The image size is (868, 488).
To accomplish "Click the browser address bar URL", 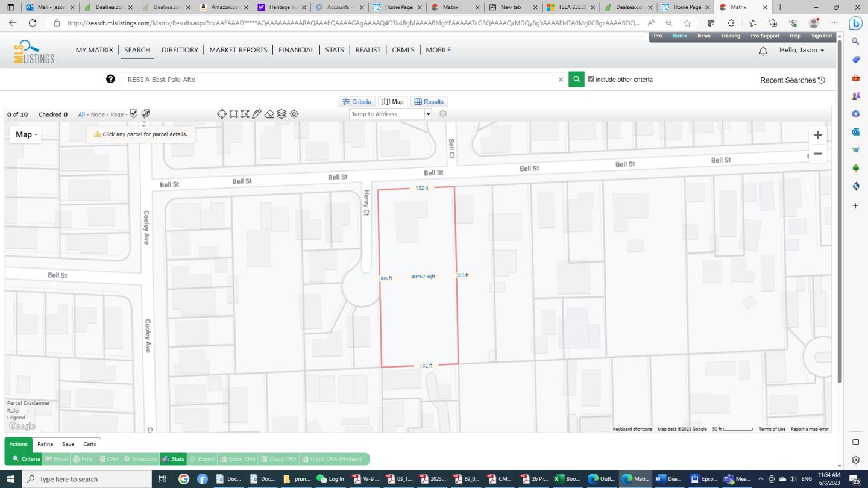I will (x=353, y=23).
